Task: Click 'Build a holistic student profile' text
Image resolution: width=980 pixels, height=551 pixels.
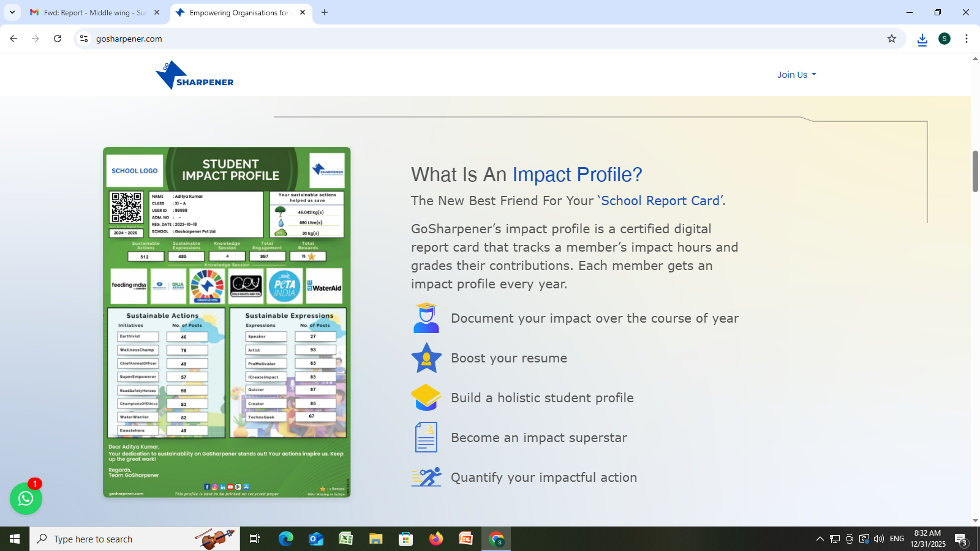Action: click(x=542, y=398)
